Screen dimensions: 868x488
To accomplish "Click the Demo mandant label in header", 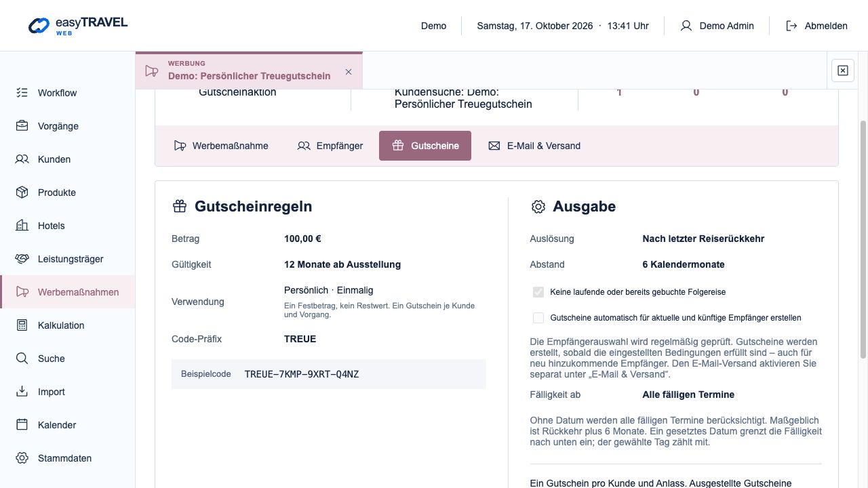I will pyautogui.click(x=433, y=26).
